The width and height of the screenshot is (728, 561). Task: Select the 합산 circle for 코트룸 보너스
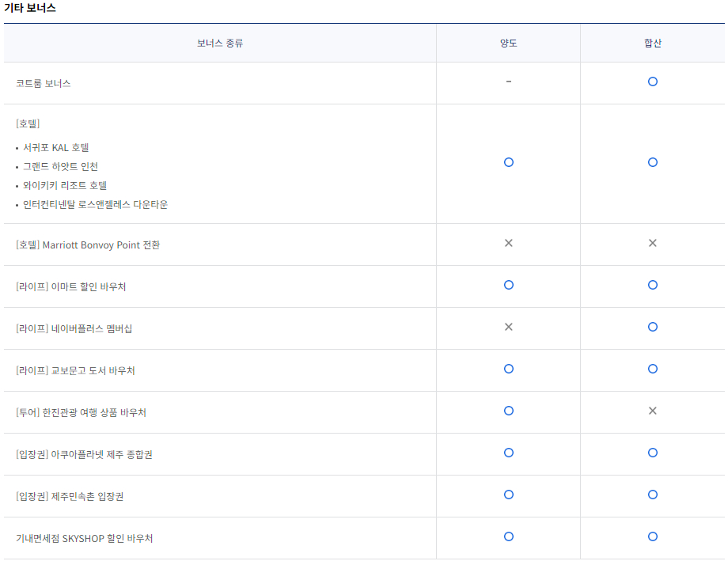click(651, 82)
